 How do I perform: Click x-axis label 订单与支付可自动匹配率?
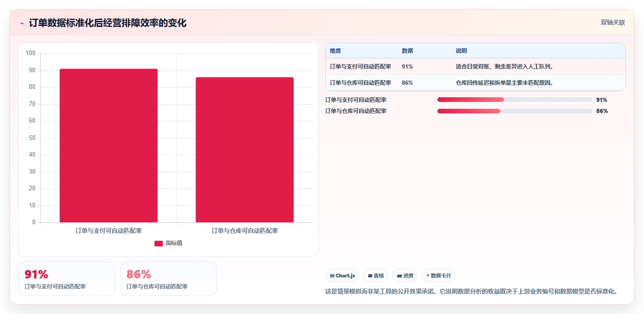click(x=108, y=231)
